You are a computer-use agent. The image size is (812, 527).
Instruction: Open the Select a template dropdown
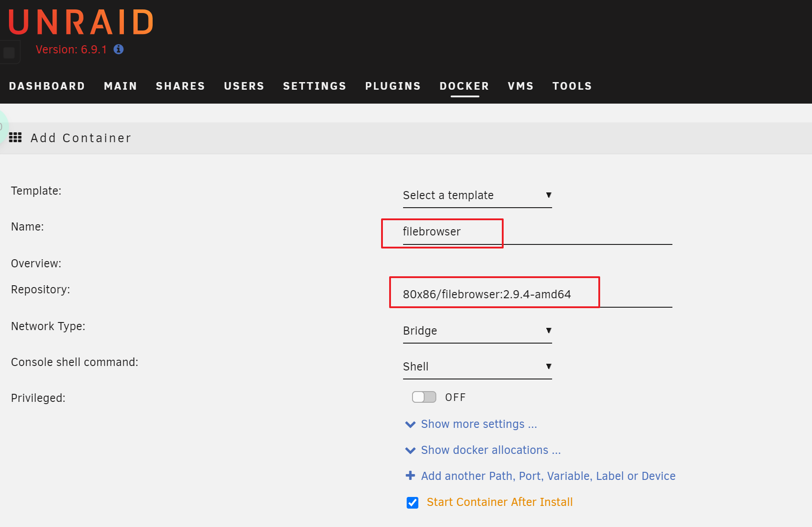click(477, 196)
